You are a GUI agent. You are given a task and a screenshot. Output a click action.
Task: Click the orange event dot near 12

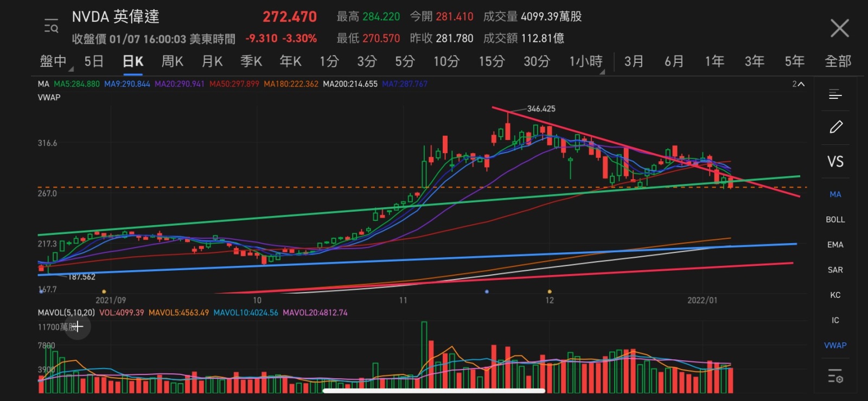point(550,292)
